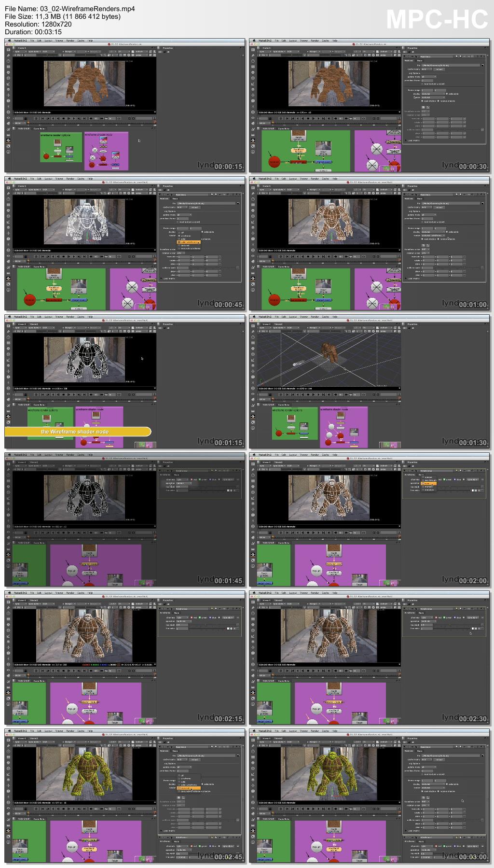Click file path field in 00:01:00 frame

[451, 203]
